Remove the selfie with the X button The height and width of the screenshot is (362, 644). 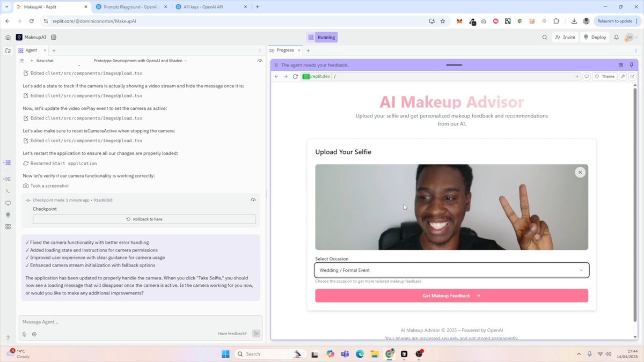point(580,172)
